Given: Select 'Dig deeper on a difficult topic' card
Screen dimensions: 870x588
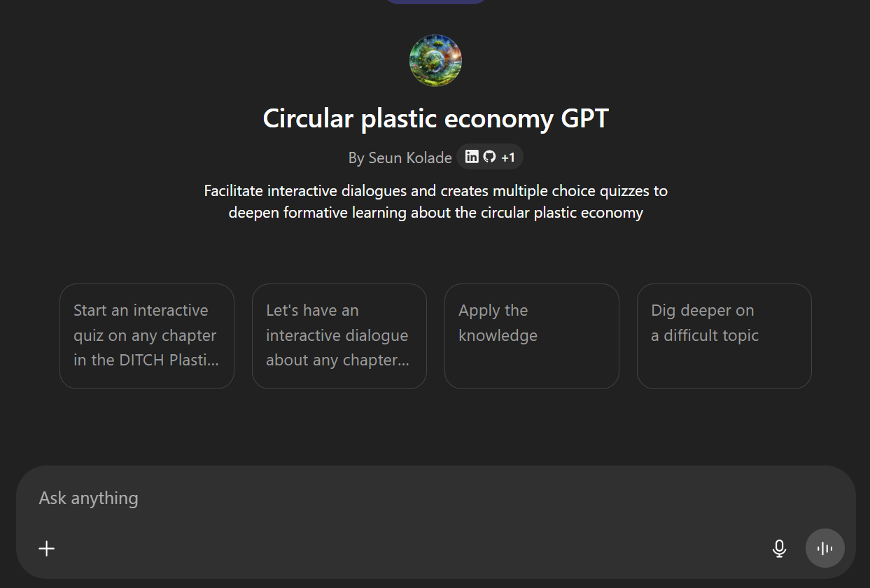Looking at the screenshot, I should click(724, 336).
